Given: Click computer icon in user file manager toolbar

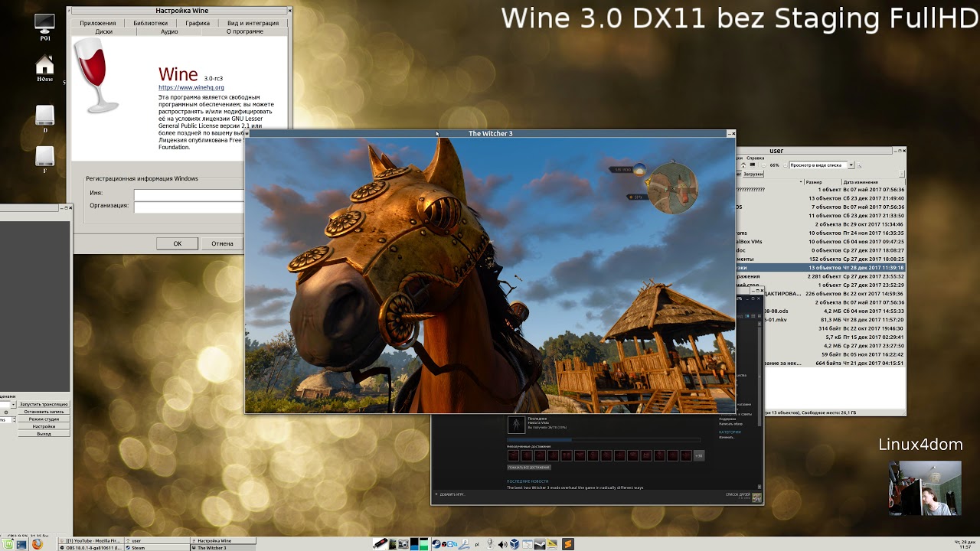Looking at the screenshot, I should tap(753, 165).
